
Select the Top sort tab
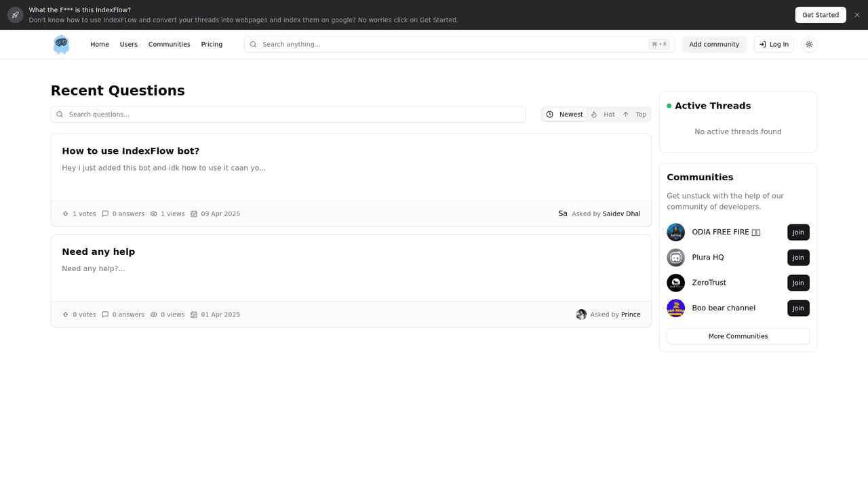coord(635,115)
